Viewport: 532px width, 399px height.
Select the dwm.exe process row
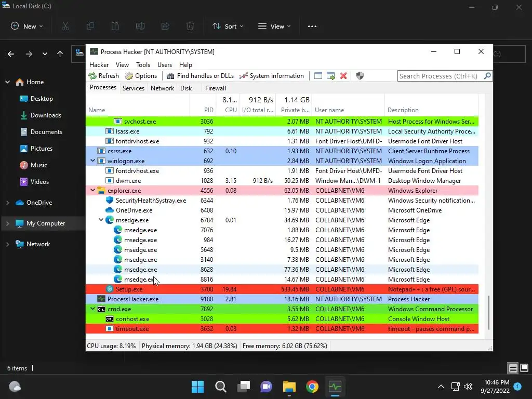(x=282, y=180)
